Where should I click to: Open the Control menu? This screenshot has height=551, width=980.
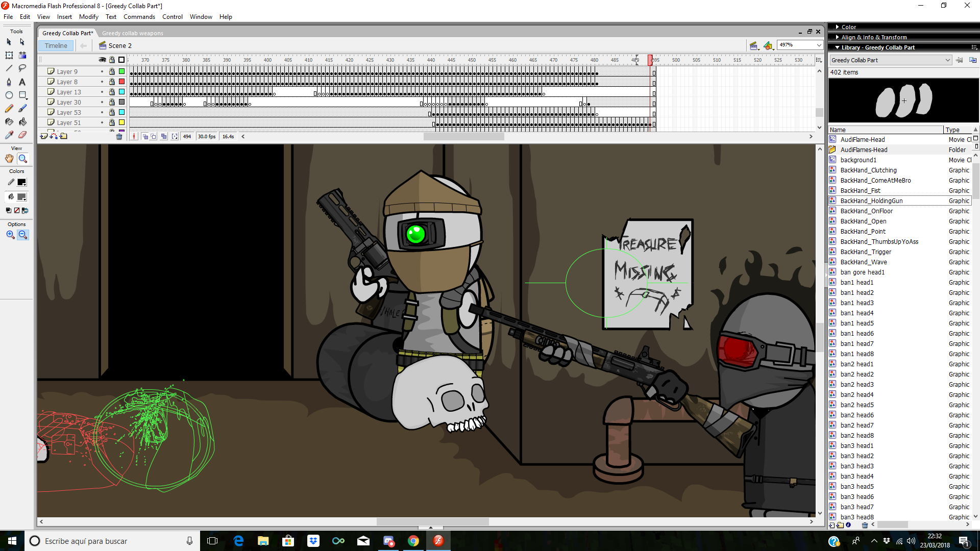(x=173, y=16)
